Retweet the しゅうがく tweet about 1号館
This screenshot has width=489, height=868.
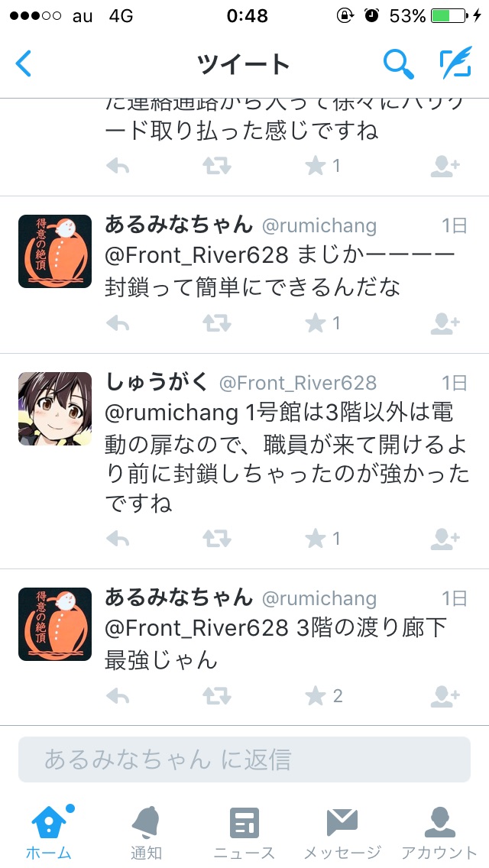point(216,538)
